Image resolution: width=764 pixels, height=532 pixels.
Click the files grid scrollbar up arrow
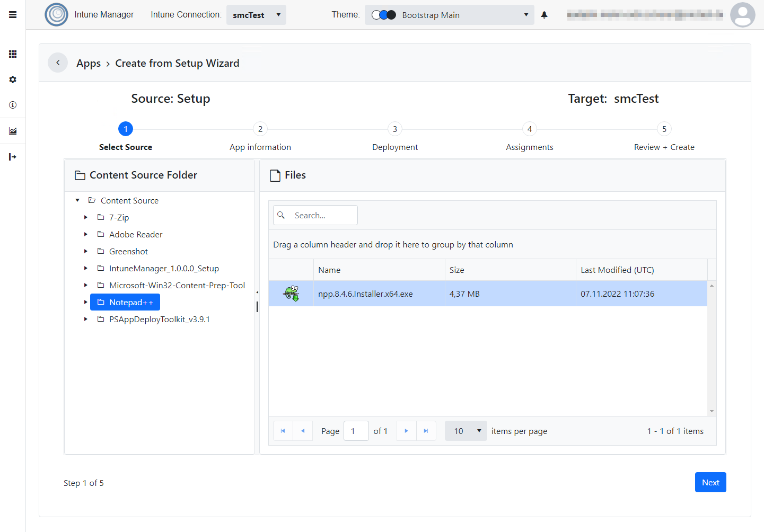pos(712,286)
